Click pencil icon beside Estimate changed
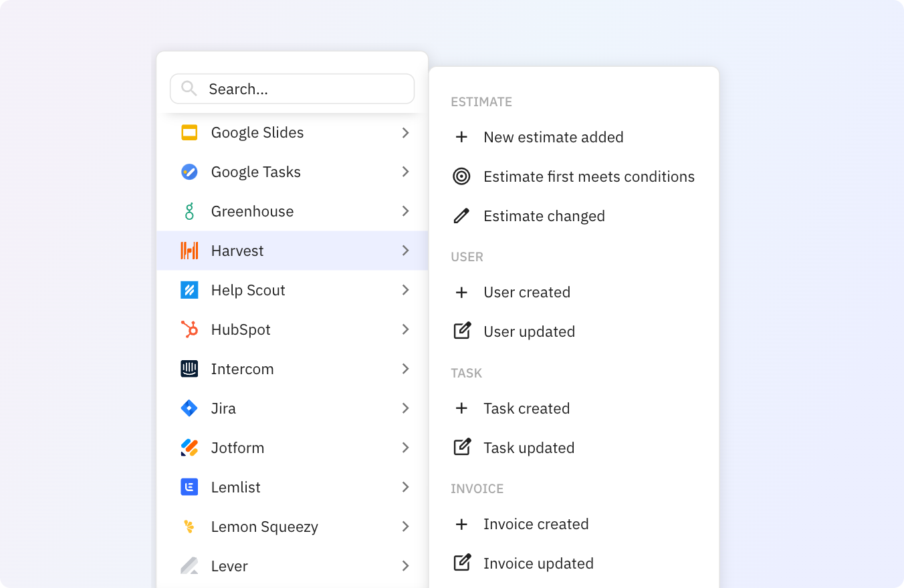 pos(461,216)
